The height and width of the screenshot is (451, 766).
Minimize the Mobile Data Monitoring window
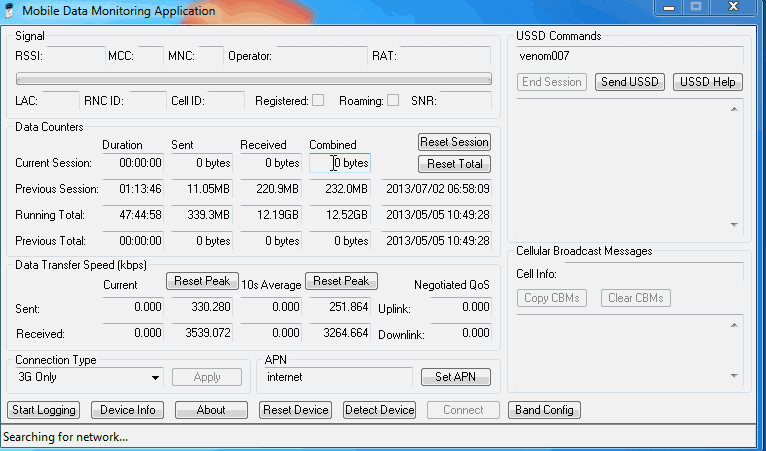669,7
